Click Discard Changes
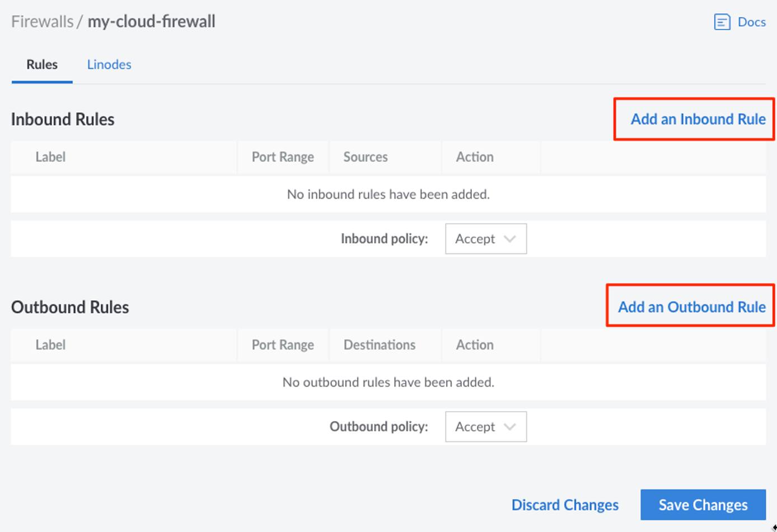The height and width of the screenshot is (532, 777). 564,505
